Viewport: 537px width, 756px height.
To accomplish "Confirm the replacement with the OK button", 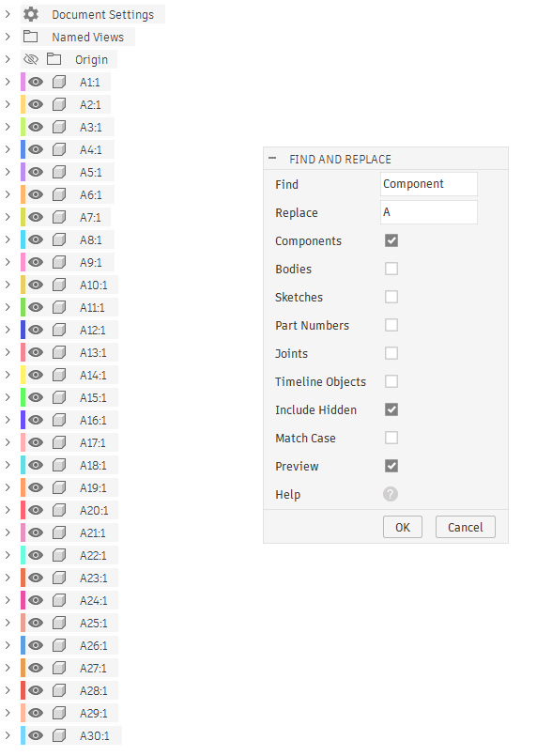I will 403,527.
